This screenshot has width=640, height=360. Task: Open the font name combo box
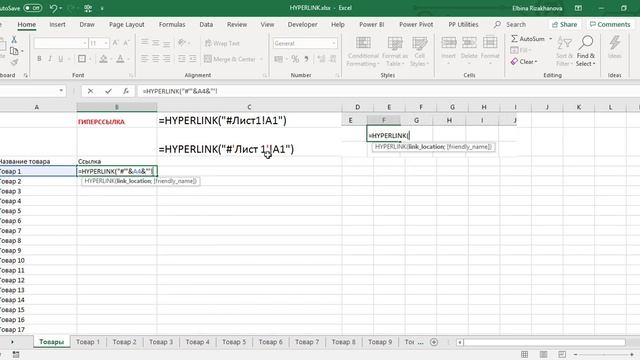[x=60, y=43]
